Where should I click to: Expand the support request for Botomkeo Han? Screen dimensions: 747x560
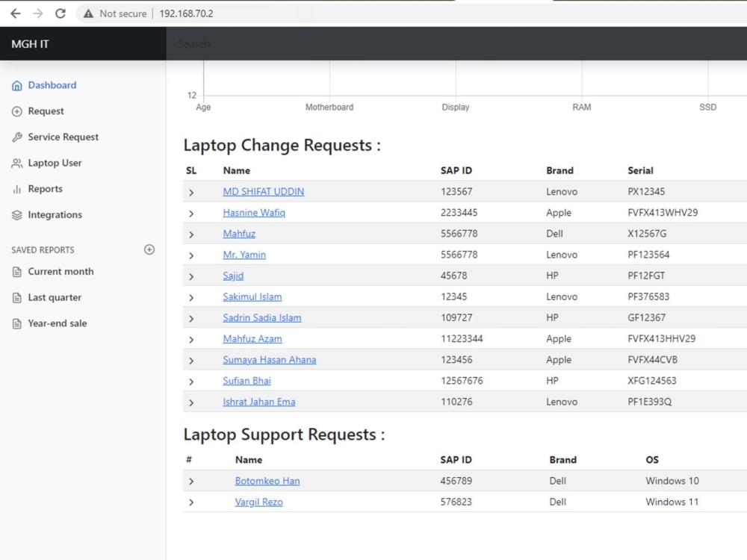coord(191,481)
